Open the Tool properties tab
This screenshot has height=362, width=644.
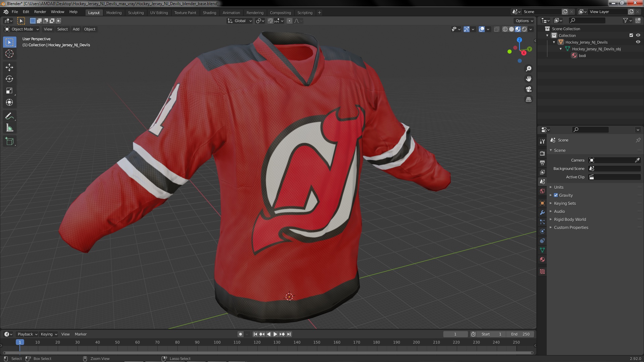tap(542, 141)
